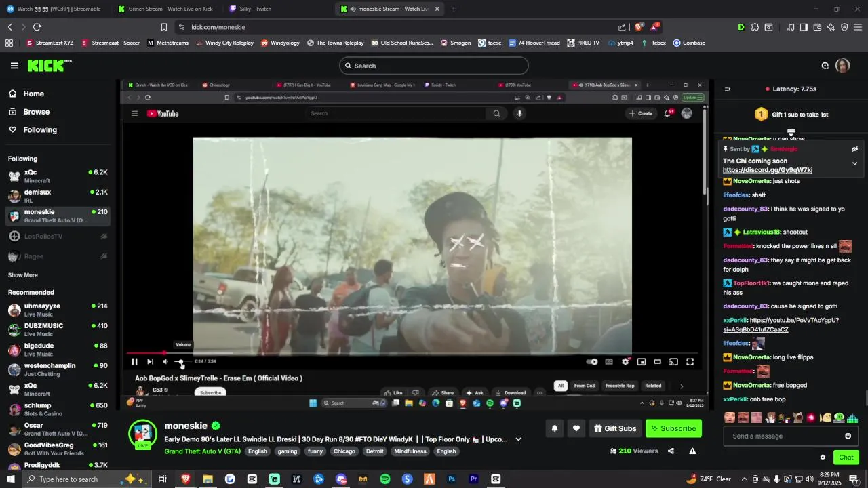Collapse chat panel icon
This screenshot has width=868, height=488.
(728, 89)
